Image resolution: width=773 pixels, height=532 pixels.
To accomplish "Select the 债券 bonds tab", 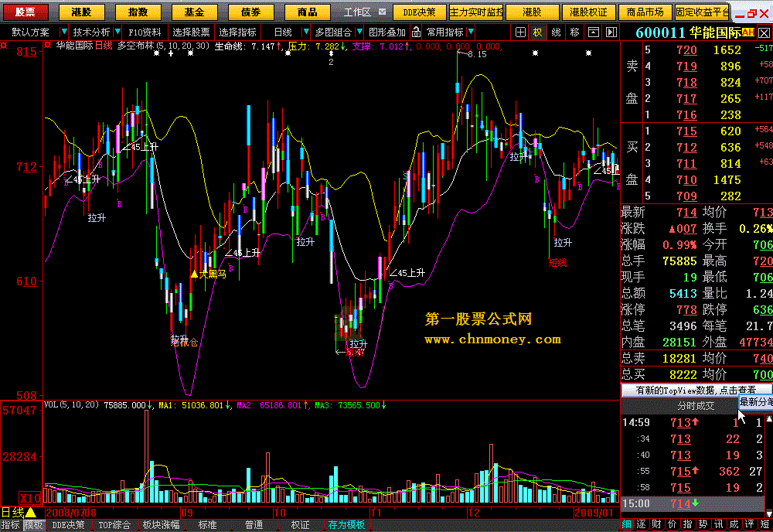I will click(251, 12).
